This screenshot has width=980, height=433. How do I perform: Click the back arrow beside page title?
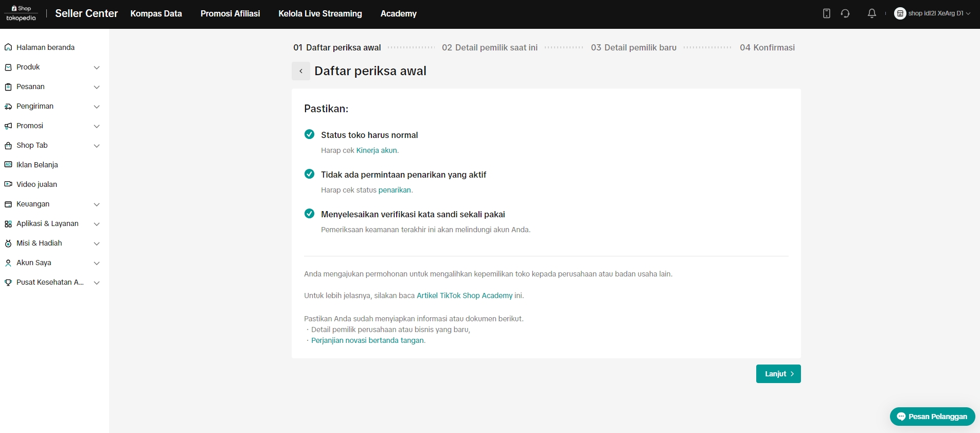tap(301, 71)
